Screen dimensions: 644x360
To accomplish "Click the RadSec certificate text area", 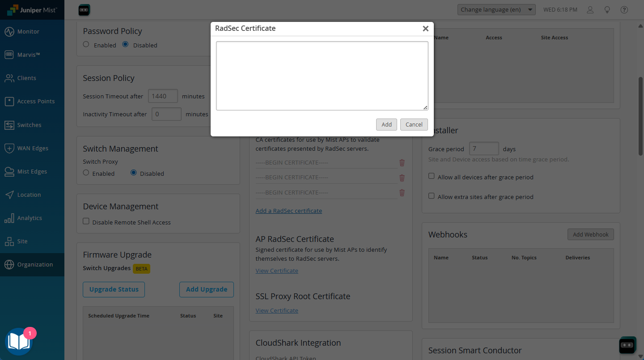I will [x=322, y=76].
